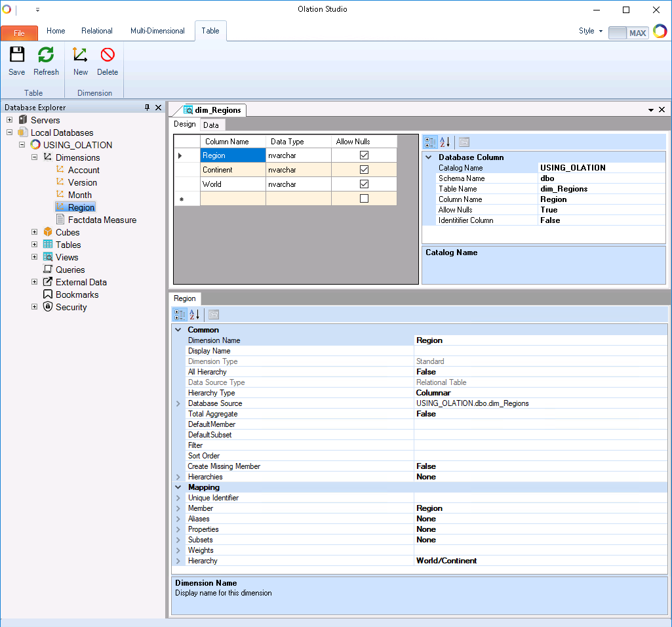Toggle Allow Nulls for Region column

[x=364, y=155]
